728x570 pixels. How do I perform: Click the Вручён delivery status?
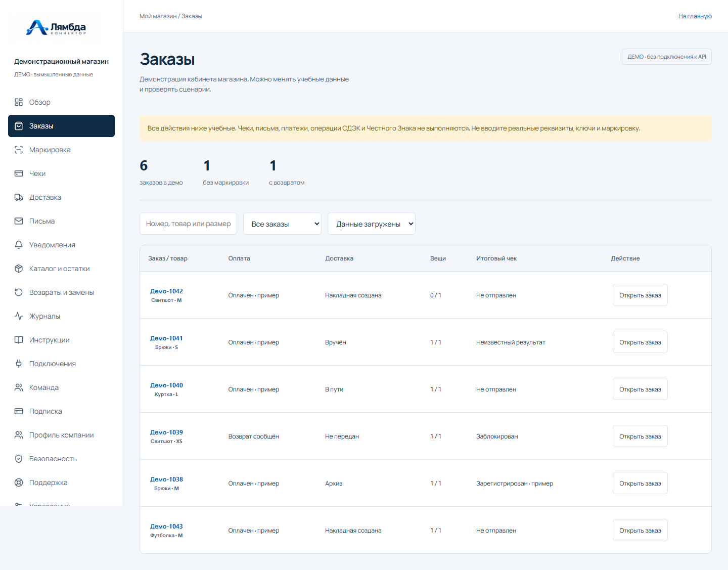click(336, 342)
